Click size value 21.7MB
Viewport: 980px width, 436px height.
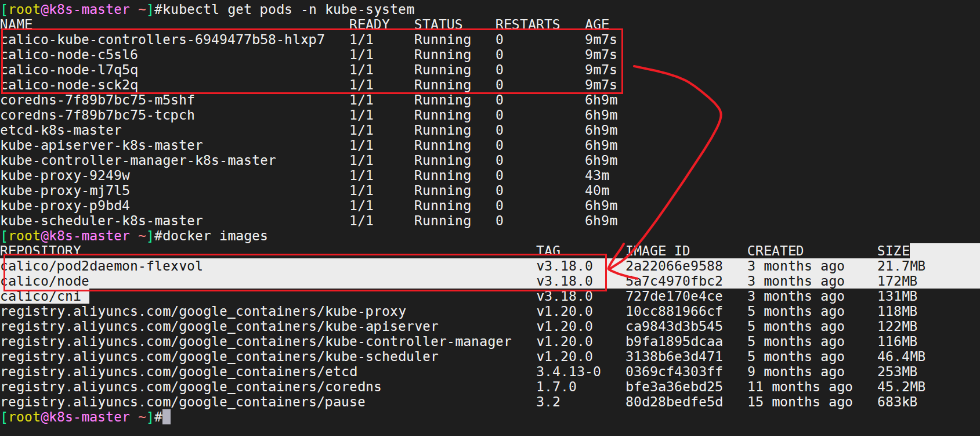(901, 266)
